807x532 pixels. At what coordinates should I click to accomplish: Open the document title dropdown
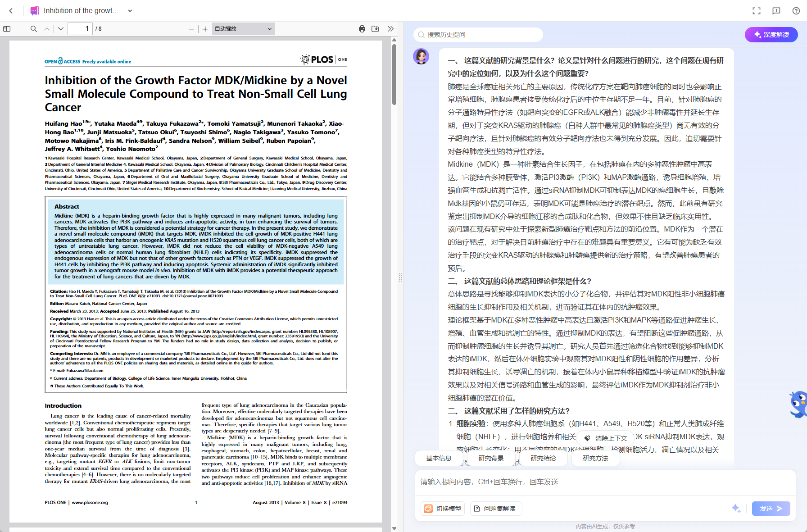[130, 11]
